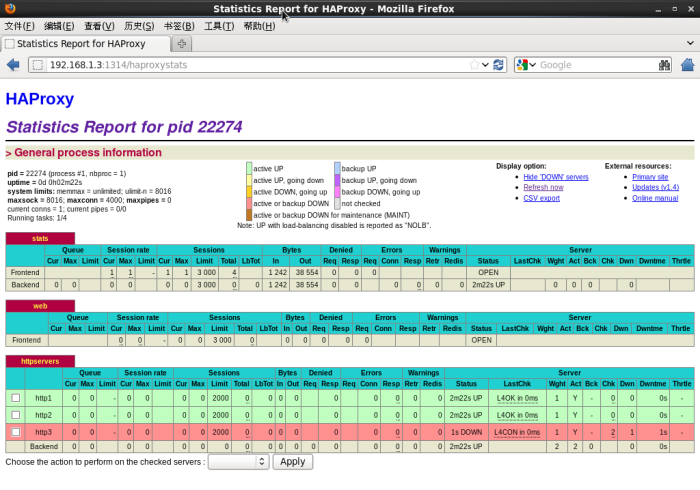Click the reload page icon in address bar
Viewport: 700px width, 490px height.
(x=499, y=65)
